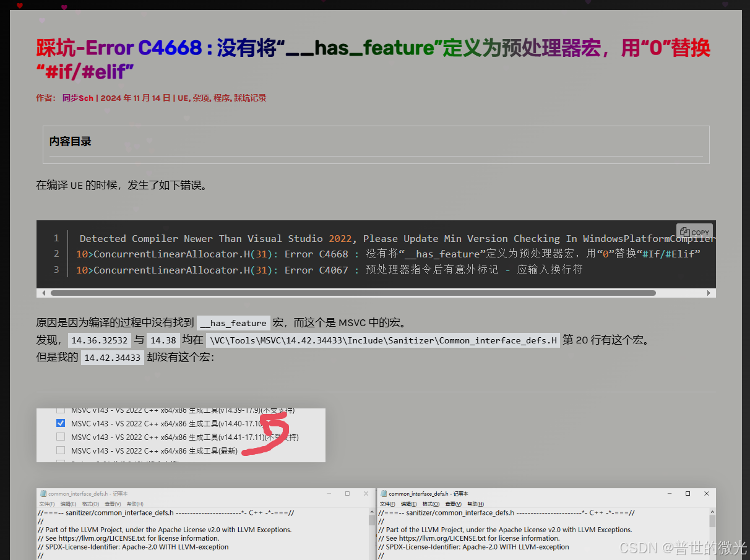Click the right Notepad vertical scrollbar thumb
The height and width of the screenshot is (560, 750).
pyautogui.click(x=712, y=521)
